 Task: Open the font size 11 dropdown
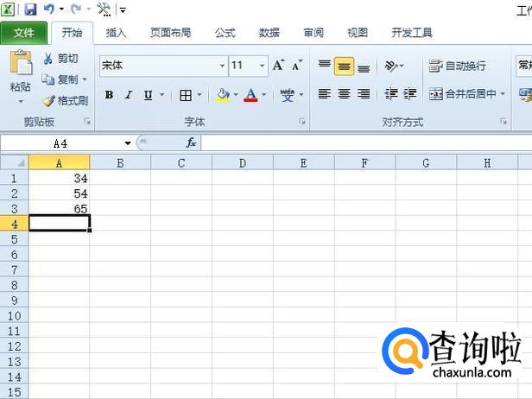click(x=262, y=66)
